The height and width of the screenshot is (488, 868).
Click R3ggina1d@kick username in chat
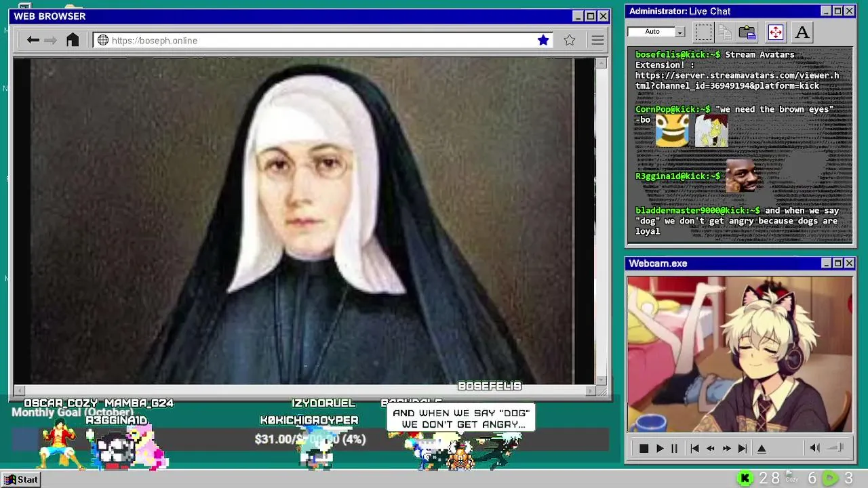click(x=677, y=176)
